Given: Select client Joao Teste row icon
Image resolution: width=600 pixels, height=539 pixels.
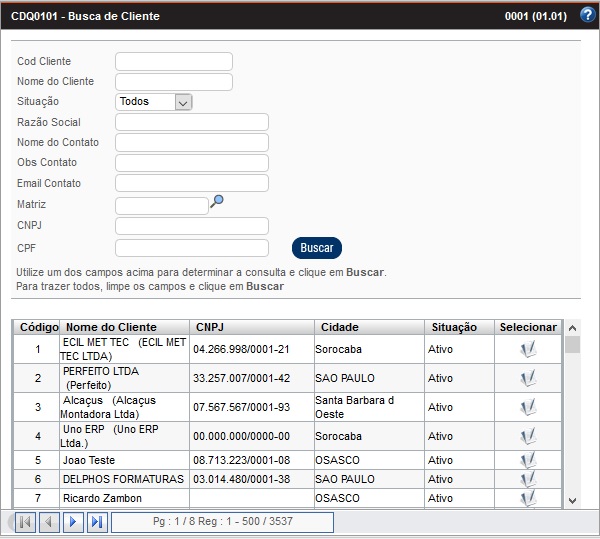Looking at the screenshot, I should pyautogui.click(x=528, y=460).
